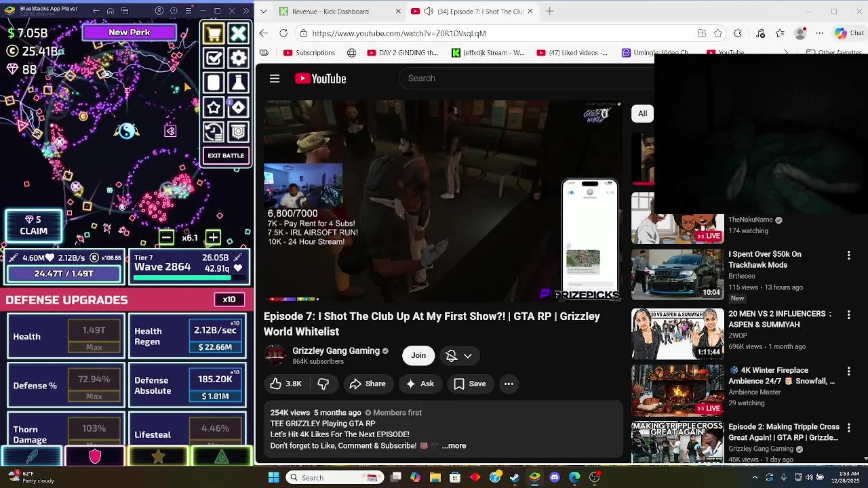Click the YouTube search field
868x488 pixels.
pyautogui.click(x=526, y=78)
